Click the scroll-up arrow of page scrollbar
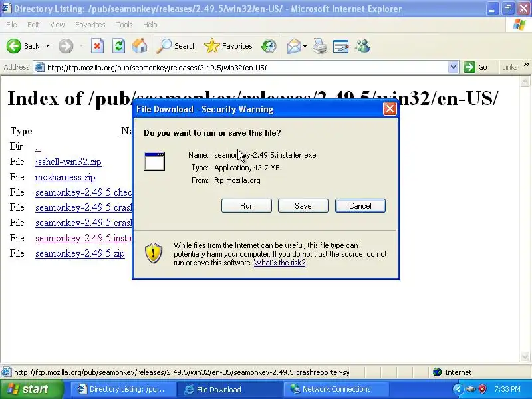Viewport: 532px width, 399px height. (525, 82)
